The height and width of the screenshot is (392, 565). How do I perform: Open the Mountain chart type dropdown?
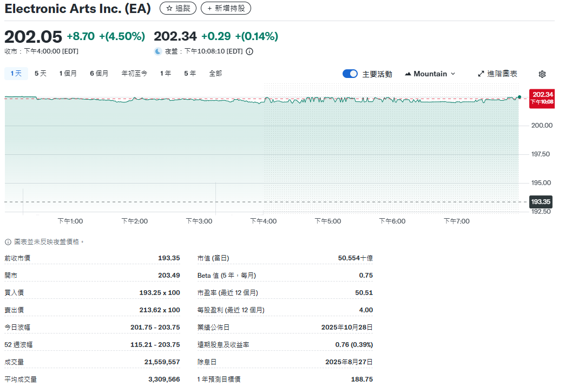(430, 74)
